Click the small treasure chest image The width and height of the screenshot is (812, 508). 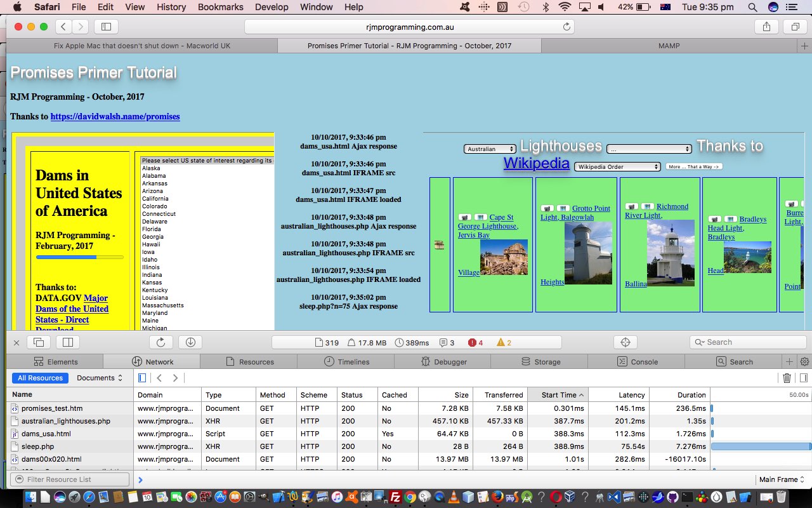point(439,245)
